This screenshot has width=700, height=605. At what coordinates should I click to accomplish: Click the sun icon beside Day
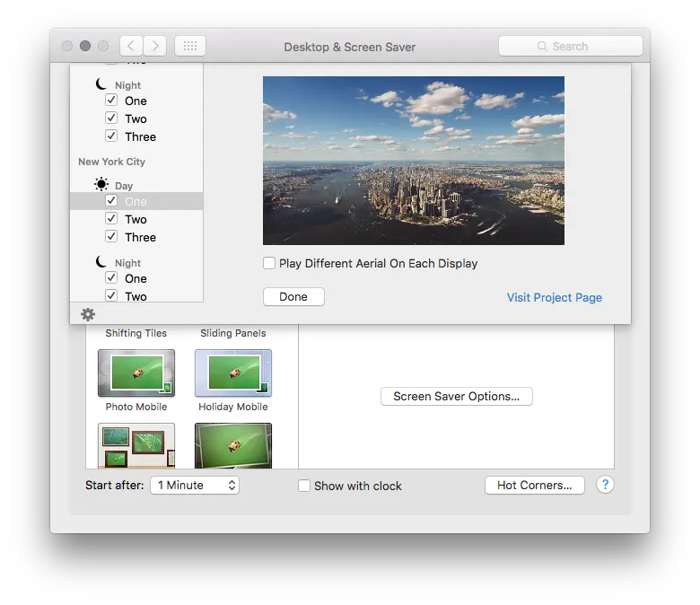pos(101,184)
